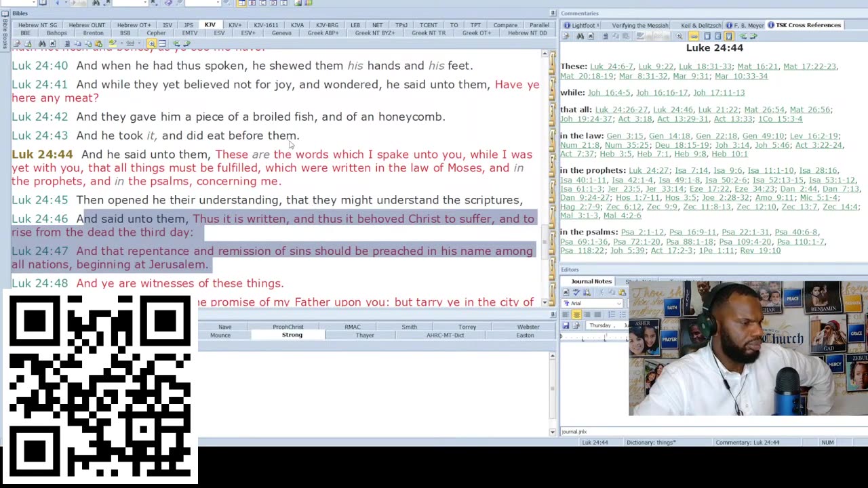The height and width of the screenshot is (488, 868).
Task: Follow the Rev 19:10 cross reference link
Action: pyautogui.click(x=760, y=251)
